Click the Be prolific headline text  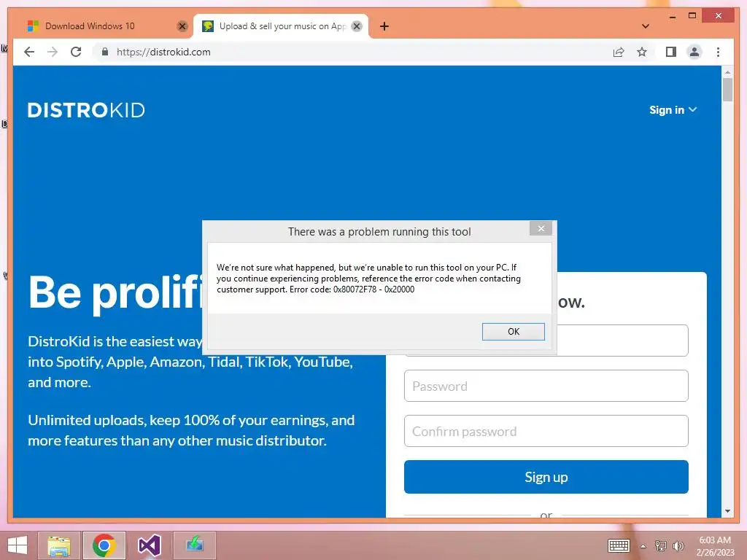(x=115, y=292)
